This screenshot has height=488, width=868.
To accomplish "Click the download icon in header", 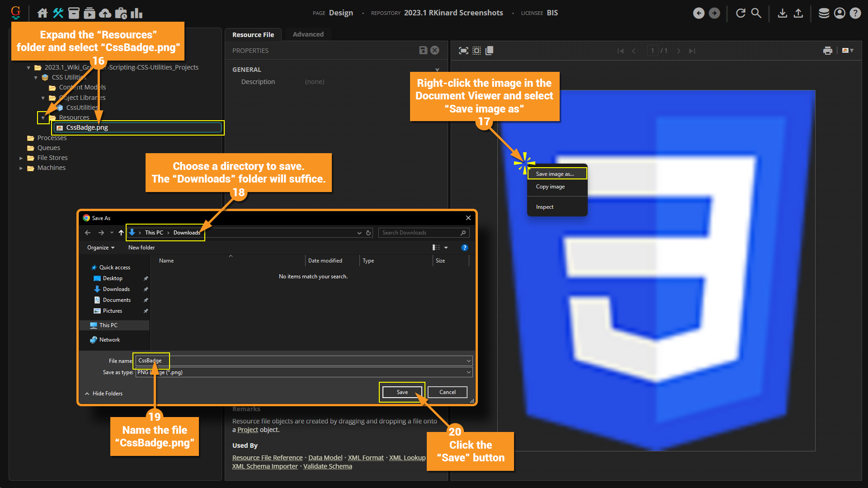I will (x=783, y=13).
